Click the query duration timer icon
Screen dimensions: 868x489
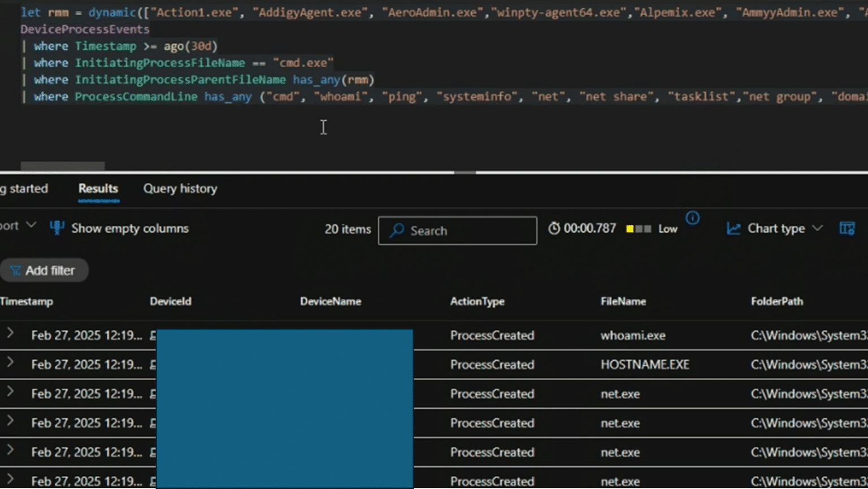click(555, 228)
